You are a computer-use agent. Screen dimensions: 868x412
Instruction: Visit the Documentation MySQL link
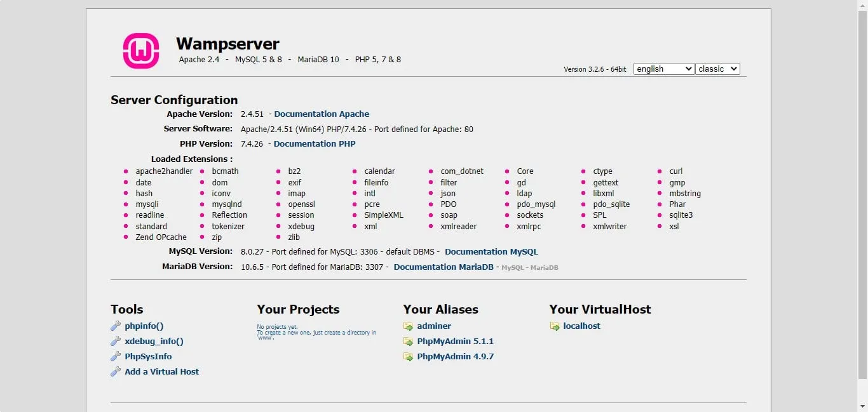point(491,252)
